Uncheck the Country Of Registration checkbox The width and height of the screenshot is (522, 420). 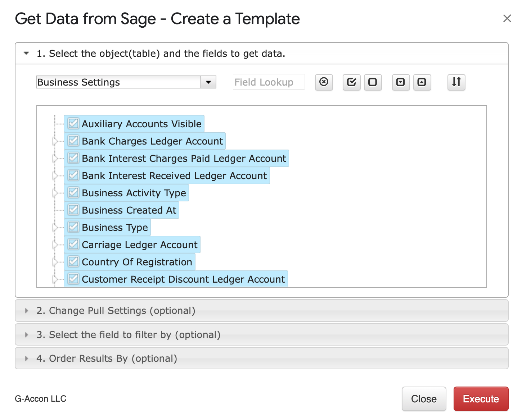click(73, 262)
